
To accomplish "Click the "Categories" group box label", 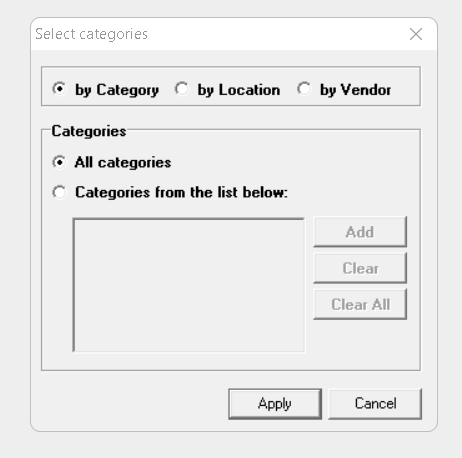I will pyautogui.click(x=89, y=131).
